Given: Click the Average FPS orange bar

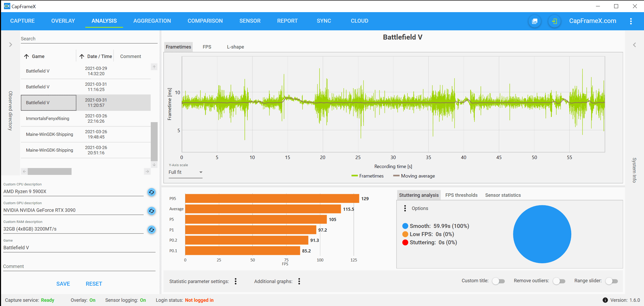Looking at the screenshot, I should [263, 209].
